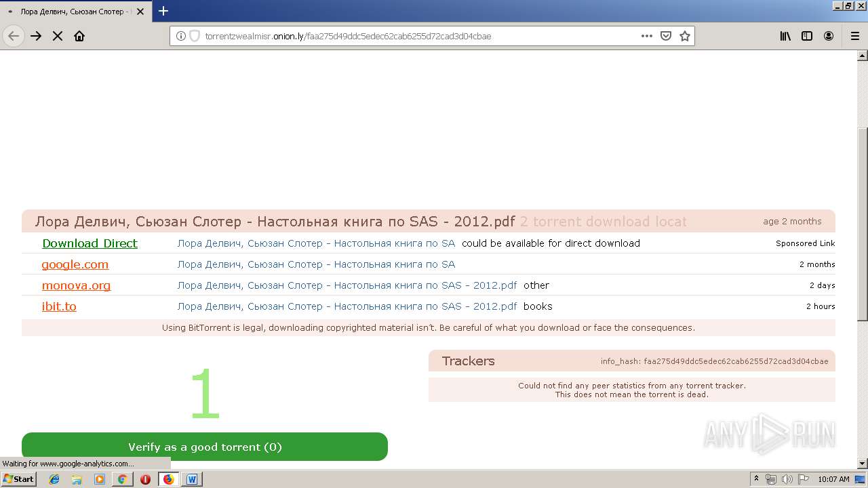The image size is (868, 488).
Task: Open the monova.org row torrent title
Action: click(347, 285)
